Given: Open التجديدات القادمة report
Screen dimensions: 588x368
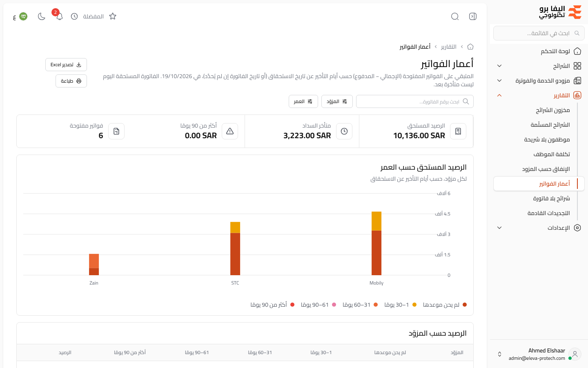Looking at the screenshot, I should tap(548, 213).
